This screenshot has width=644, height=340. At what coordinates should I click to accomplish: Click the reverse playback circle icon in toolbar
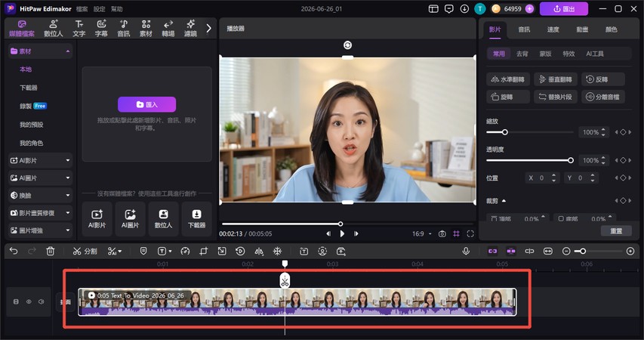click(x=240, y=251)
